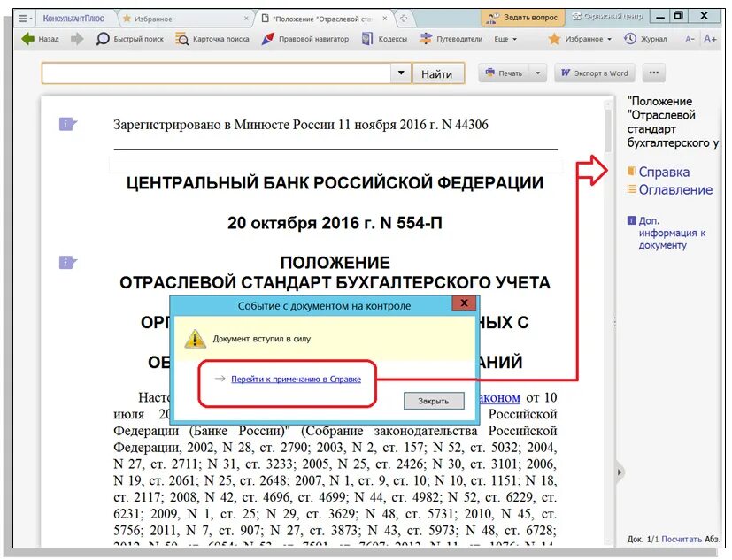Click the Правовой навигатор icon
Image resolution: width=732 pixels, height=560 pixels.
pyautogui.click(x=267, y=39)
